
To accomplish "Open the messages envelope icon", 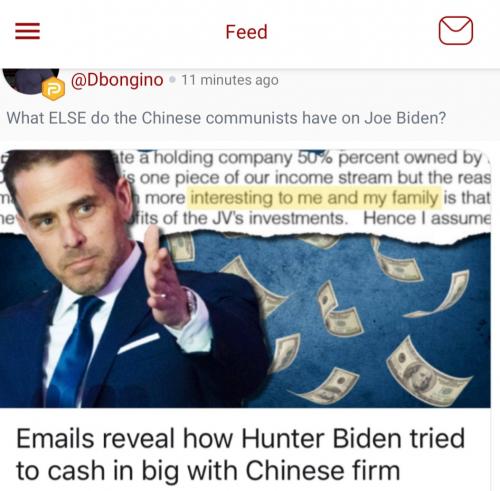I will tap(456, 31).
